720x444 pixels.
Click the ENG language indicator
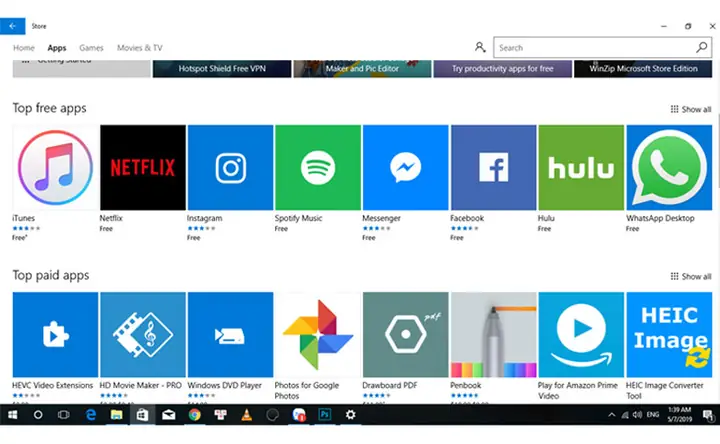coord(652,415)
